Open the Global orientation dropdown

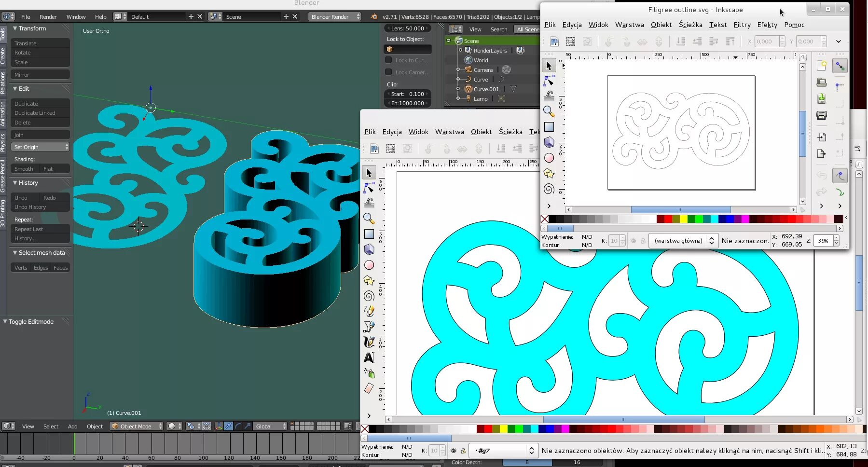tap(270, 426)
